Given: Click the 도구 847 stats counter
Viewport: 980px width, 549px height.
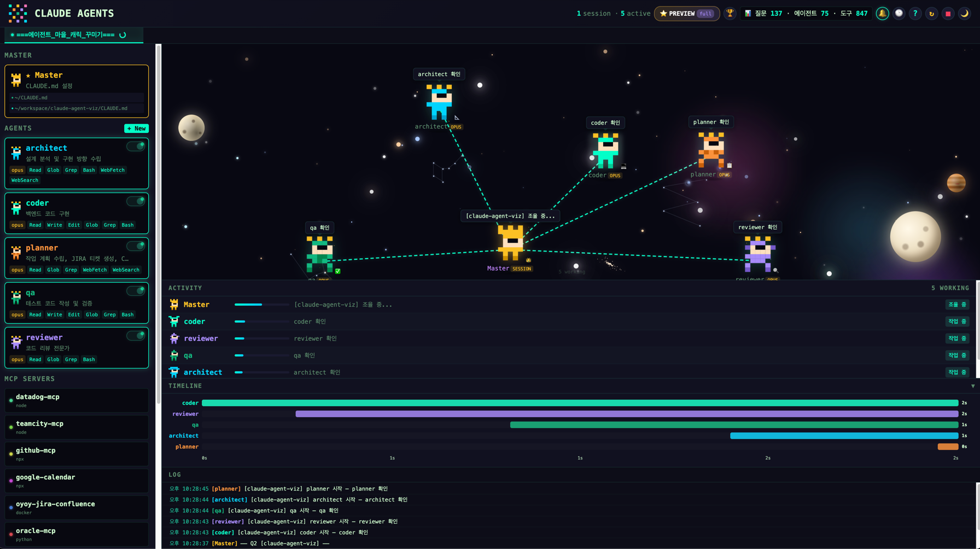Looking at the screenshot, I should (x=854, y=14).
